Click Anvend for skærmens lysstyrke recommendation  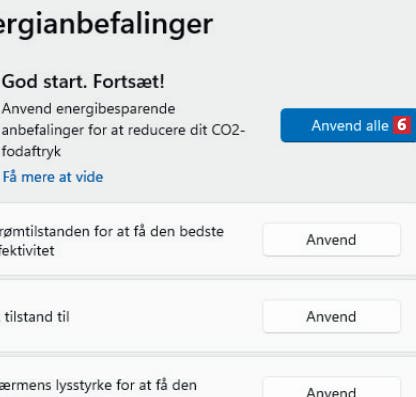point(332,390)
